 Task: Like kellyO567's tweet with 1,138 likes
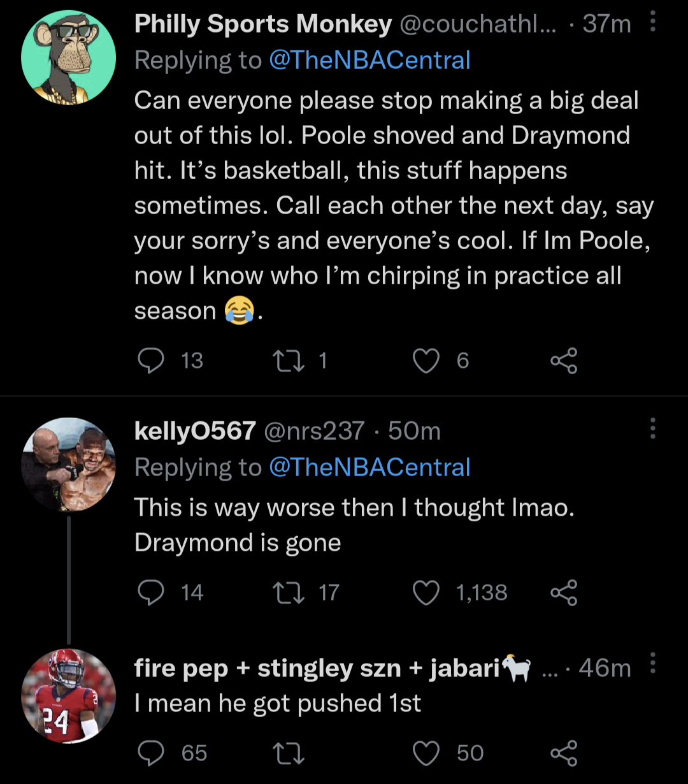point(426,593)
